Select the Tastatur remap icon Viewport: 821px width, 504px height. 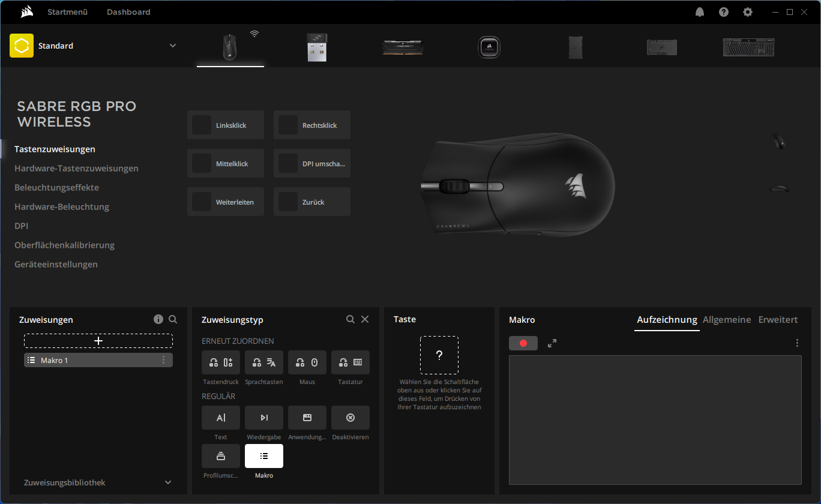click(x=350, y=362)
